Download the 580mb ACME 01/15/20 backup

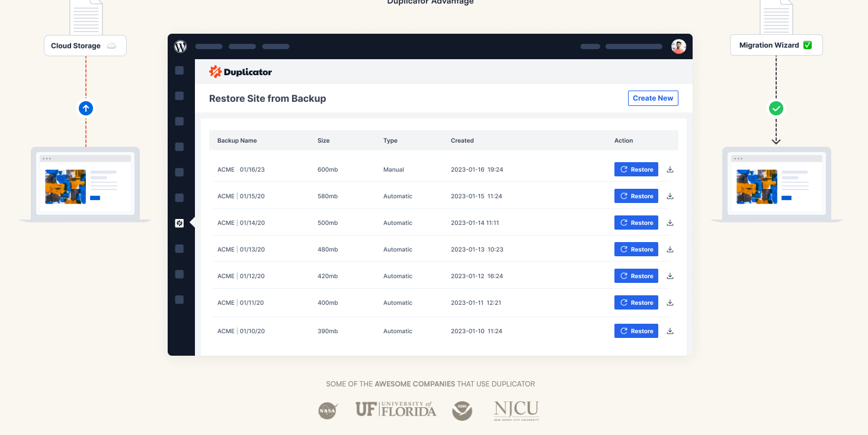click(670, 196)
